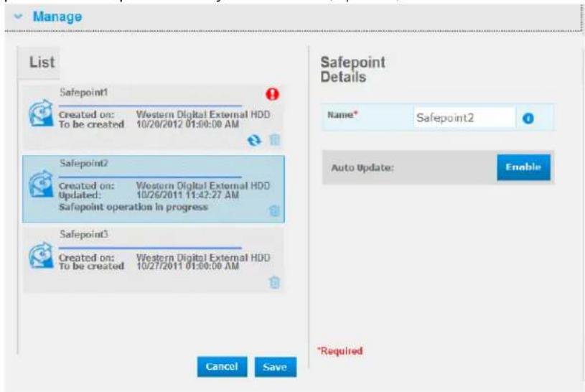Click the date 10/20/2012 01:00:00 AM
The width and height of the screenshot is (585, 392).
point(187,124)
